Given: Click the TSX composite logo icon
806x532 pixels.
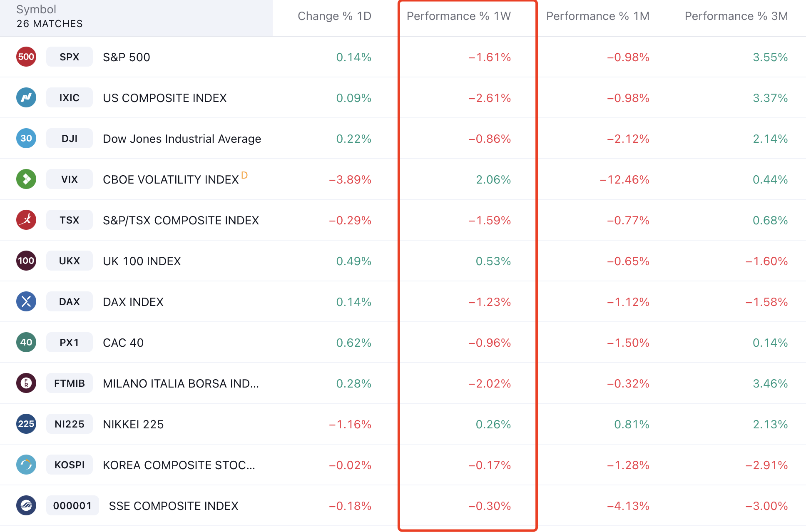Looking at the screenshot, I should click(x=26, y=220).
